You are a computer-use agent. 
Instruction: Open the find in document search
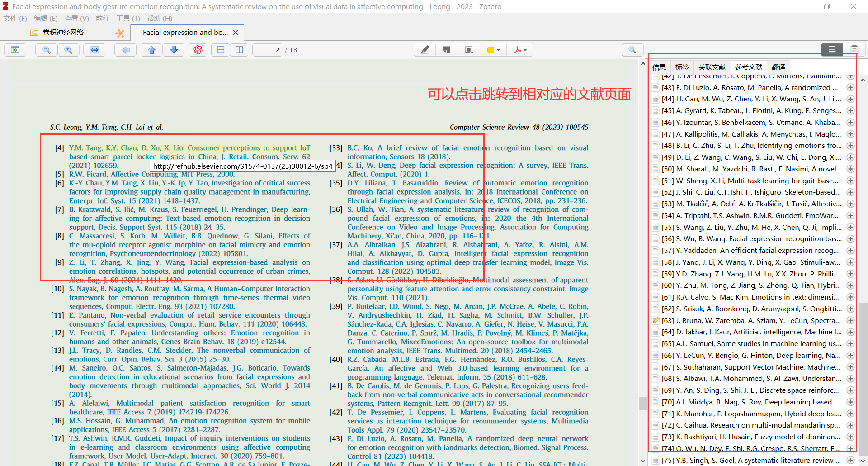click(x=632, y=50)
